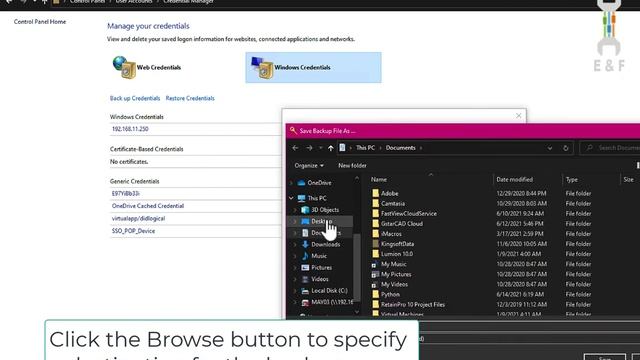The height and width of the screenshot is (360, 640).
Task: Open the Organize menu
Action: [309, 166]
